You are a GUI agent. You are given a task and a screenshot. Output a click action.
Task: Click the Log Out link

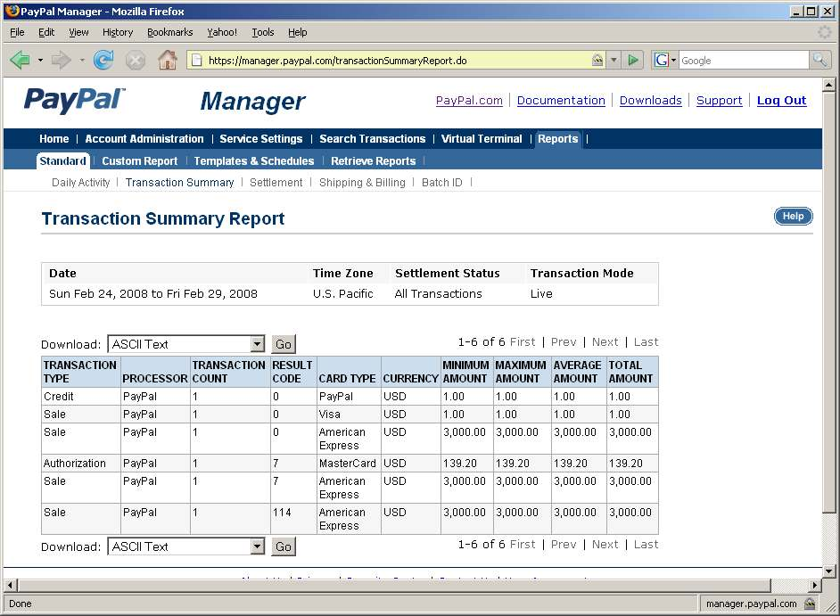[781, 101]
